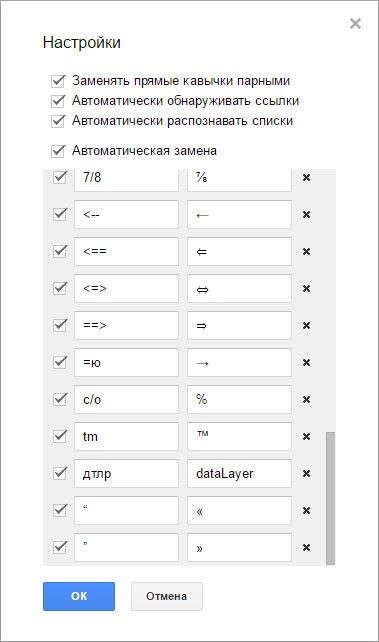Uncheck the =ю substitution row checkbox
This screenshot has height=642, width=379.
60,362
